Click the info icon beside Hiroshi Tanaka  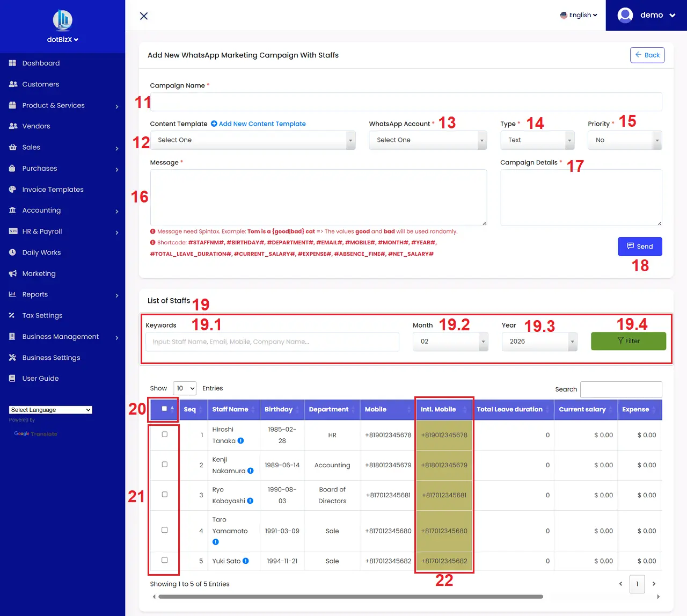[x=240, y=441]
